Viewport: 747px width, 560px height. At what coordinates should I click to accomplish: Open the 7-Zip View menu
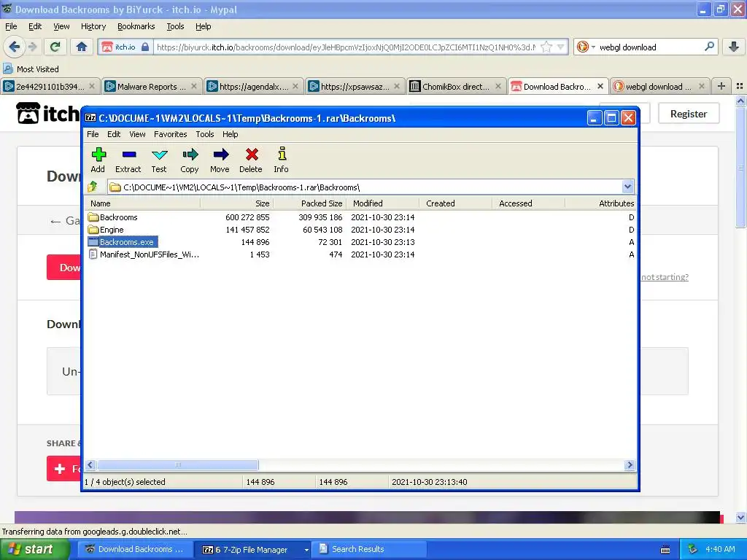137,134
